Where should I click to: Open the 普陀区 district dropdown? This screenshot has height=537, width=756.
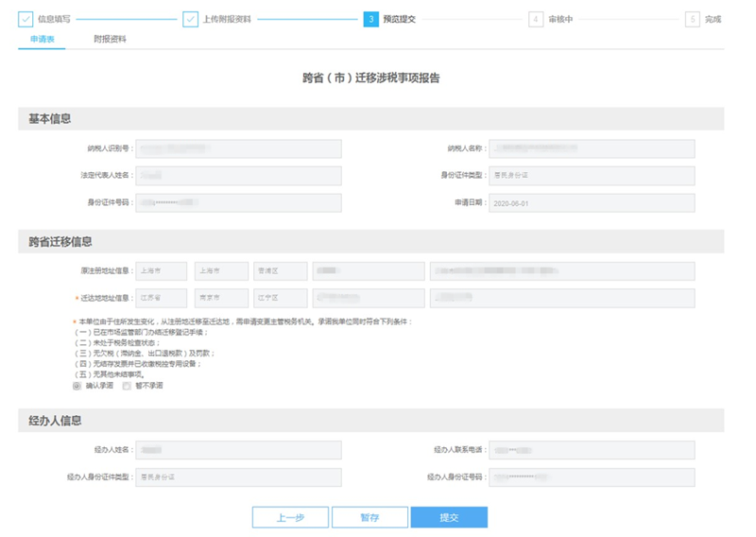(x=280, y=271)
